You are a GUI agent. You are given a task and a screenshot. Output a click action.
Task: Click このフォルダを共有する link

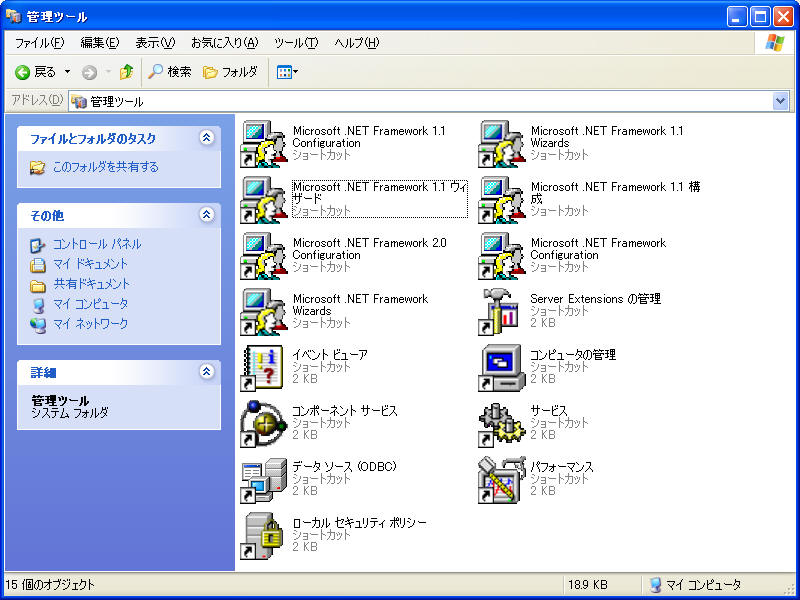pos(106,167)
